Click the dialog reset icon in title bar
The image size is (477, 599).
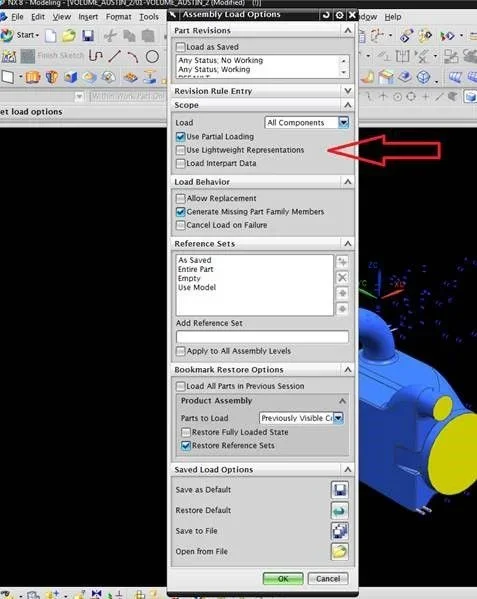(x=326, y=15)
